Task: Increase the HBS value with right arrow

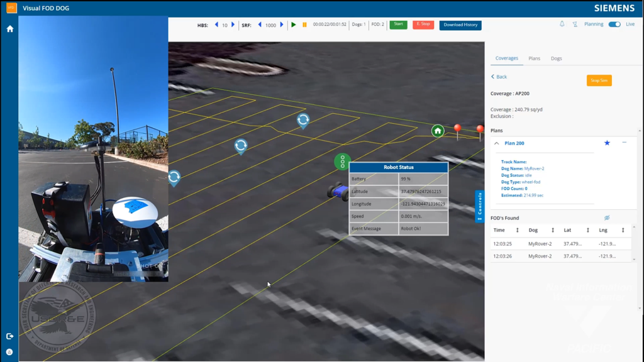Action: click(233, 25)
